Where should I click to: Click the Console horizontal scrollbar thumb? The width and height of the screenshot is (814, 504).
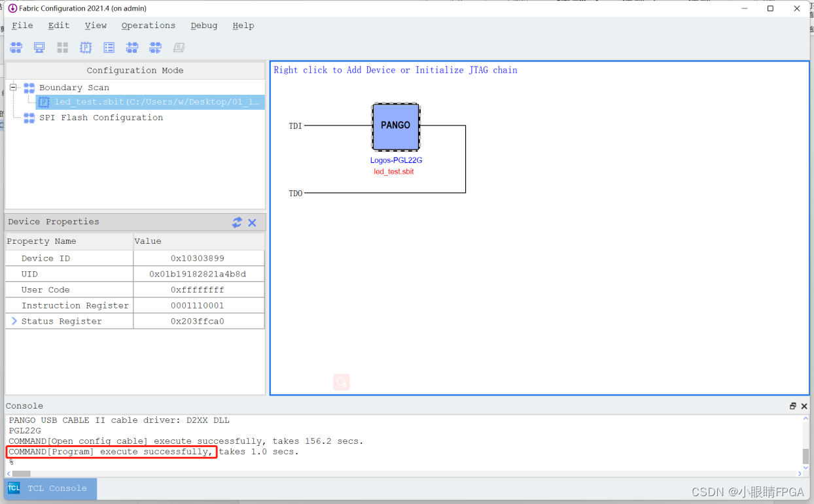[x=21, y=473]
